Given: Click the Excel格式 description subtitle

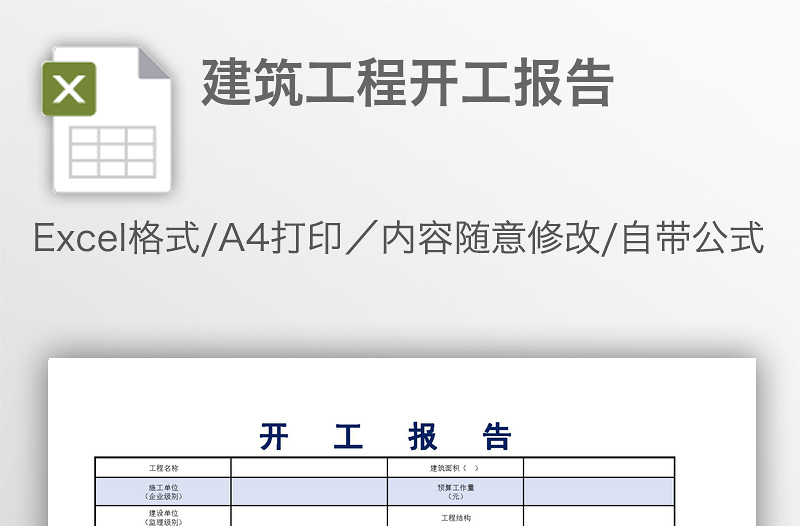Looking at the screenshot, I should 398,239.
